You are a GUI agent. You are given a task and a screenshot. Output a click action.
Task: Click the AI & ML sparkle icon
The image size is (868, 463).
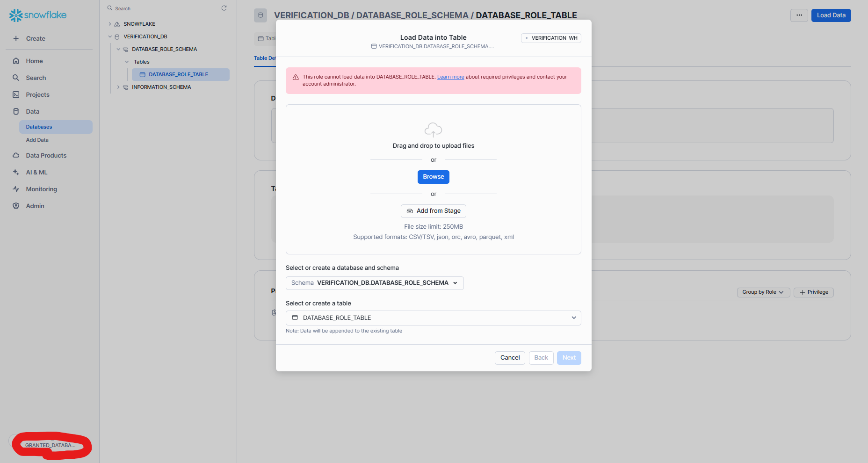coord(16,172)
